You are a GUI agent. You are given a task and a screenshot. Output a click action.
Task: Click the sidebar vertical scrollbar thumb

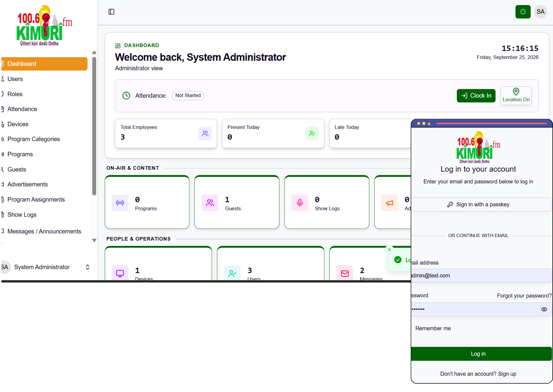[94, 126]
